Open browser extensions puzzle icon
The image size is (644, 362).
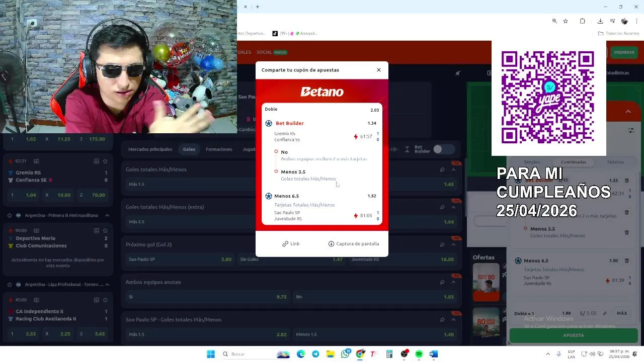583,21
